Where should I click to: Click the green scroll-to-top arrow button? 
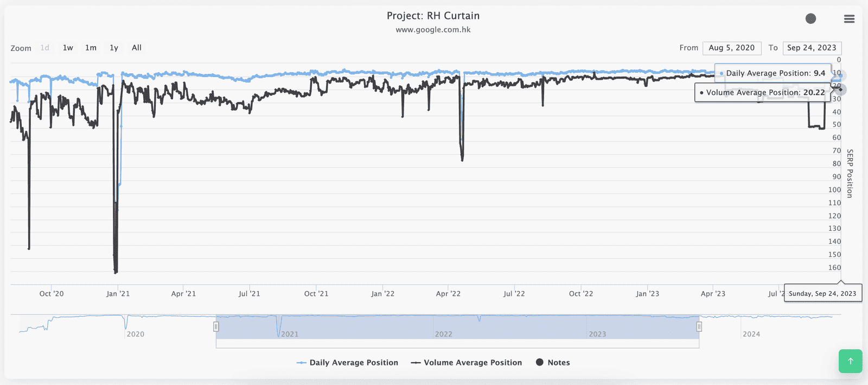click(850, 361)
